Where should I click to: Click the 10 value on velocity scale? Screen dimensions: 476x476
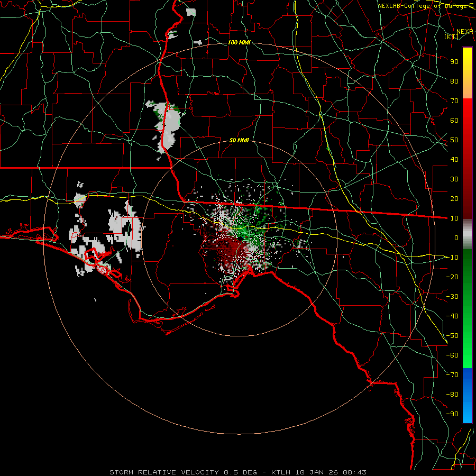[454, 218]
